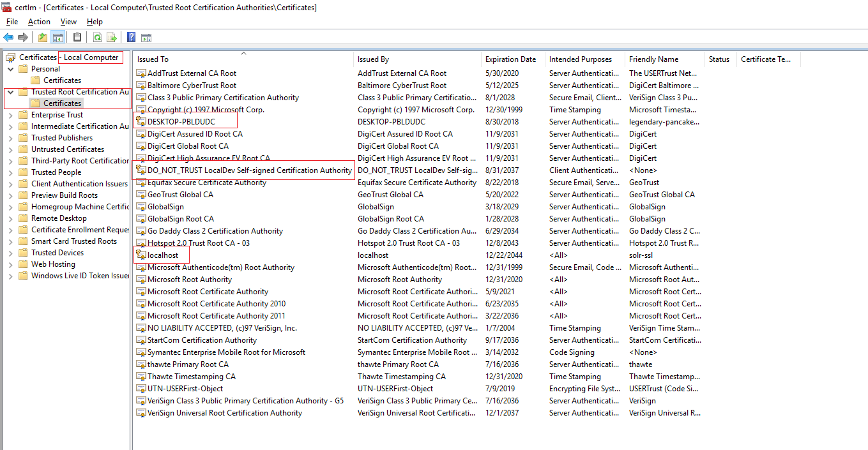
Task: Click the Status column header
Action: pos(720,59)
